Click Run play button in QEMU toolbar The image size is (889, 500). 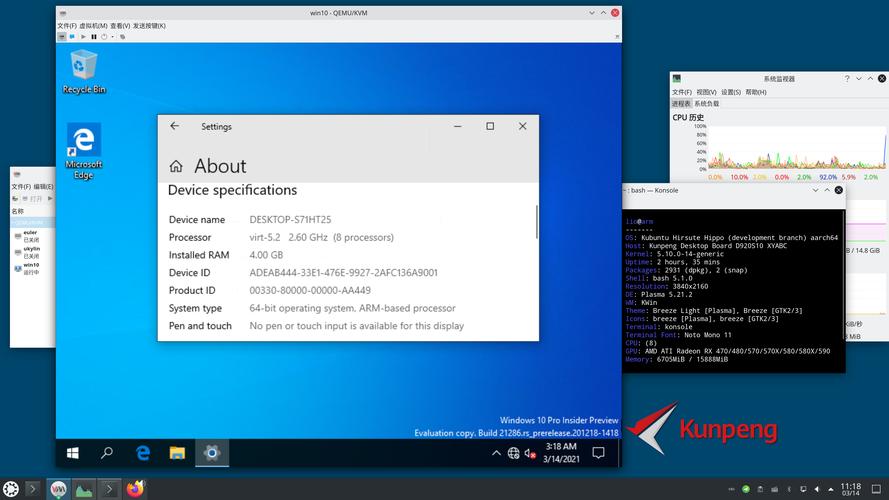coord(83,37)
